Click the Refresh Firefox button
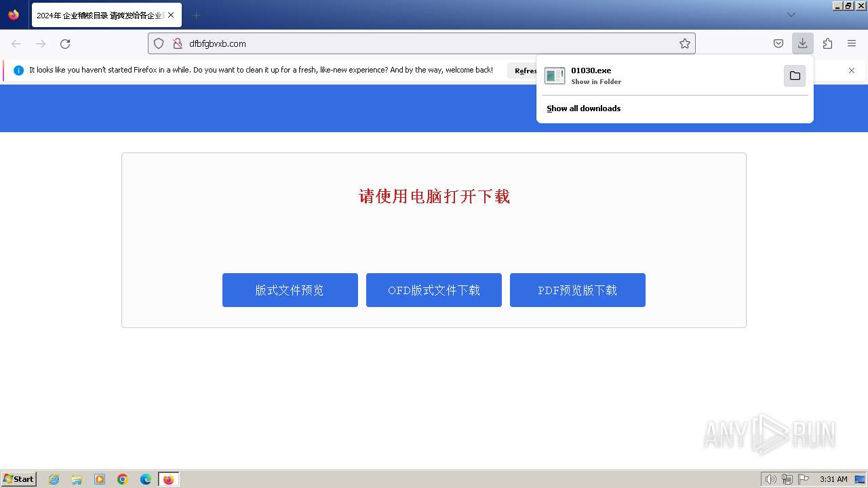This screenshot has height=488, width=868. [x=522, y=70]
